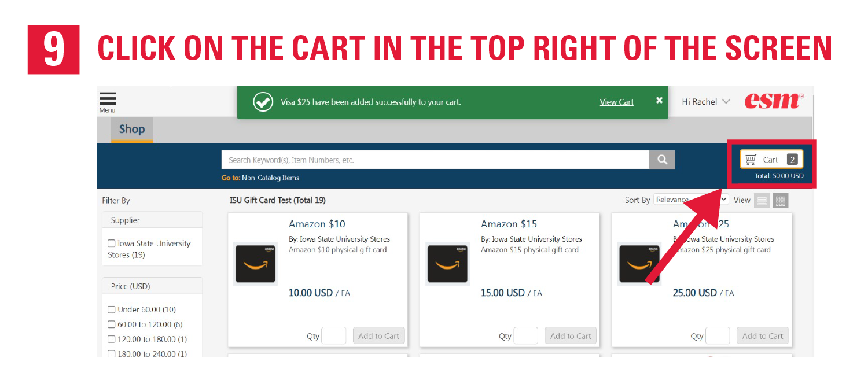
Task: Switch to grid view icon
Action: [780, 201]
